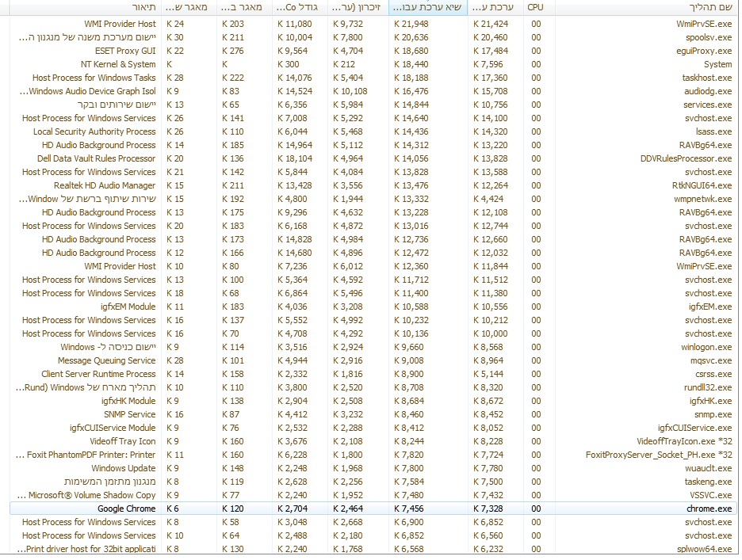Screen dimensions: 742x560
Task: Click VideoffTrayIcon.exe *32 process
Action: (684, 441)
